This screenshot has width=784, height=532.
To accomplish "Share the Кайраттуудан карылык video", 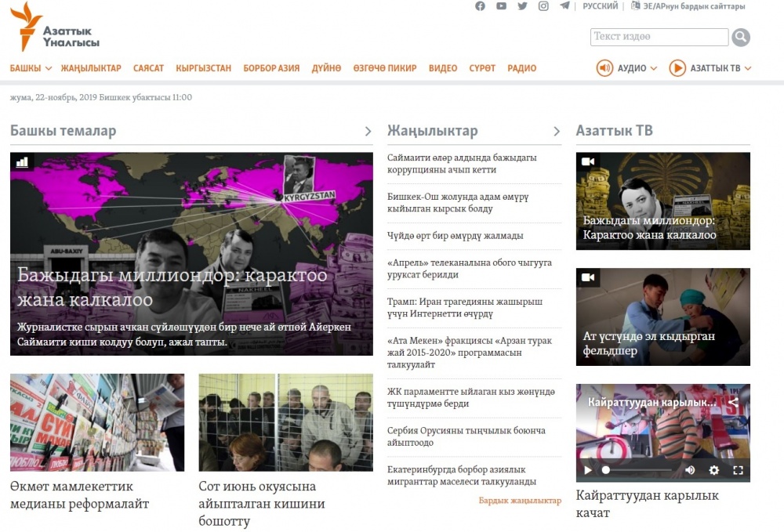I will [733, 402].
